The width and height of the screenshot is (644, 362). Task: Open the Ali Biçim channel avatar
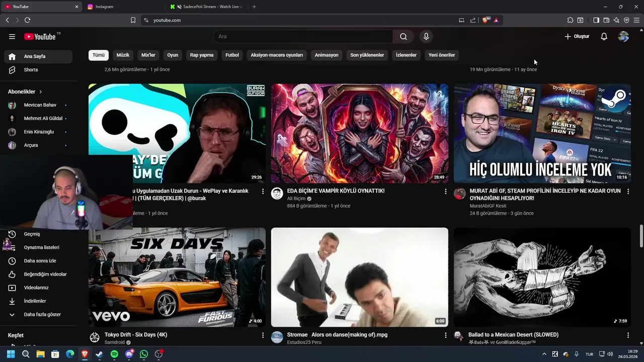(277, 194)
